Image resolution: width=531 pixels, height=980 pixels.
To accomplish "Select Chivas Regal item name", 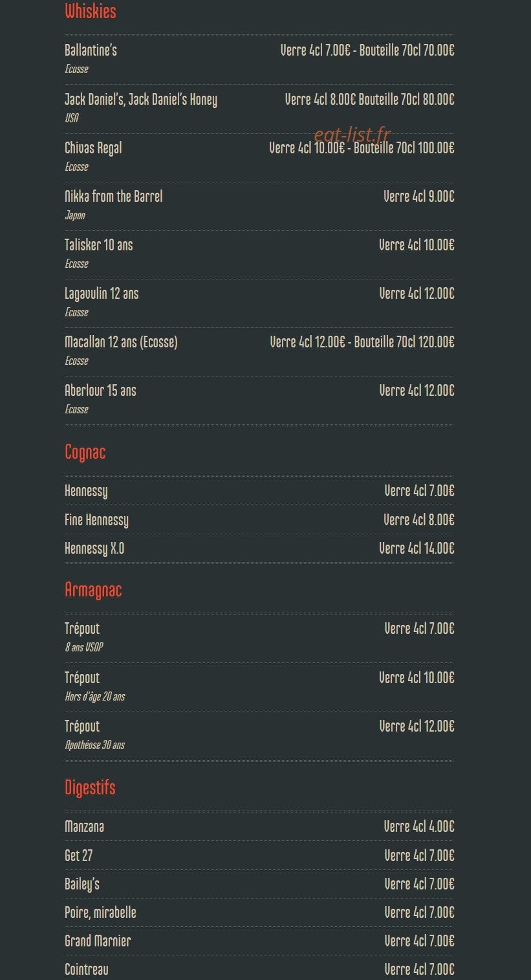I will pyautogui.click(x=93, y=148).
